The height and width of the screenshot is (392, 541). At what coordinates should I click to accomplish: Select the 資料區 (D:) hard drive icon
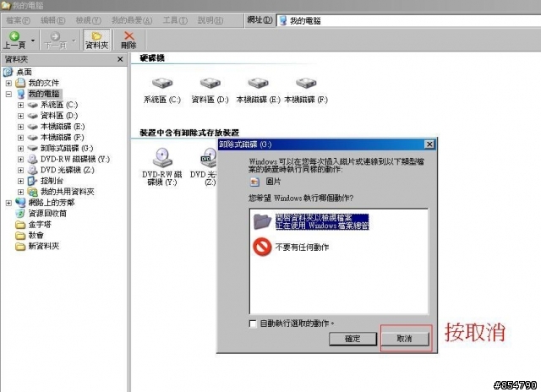[210, 83]
